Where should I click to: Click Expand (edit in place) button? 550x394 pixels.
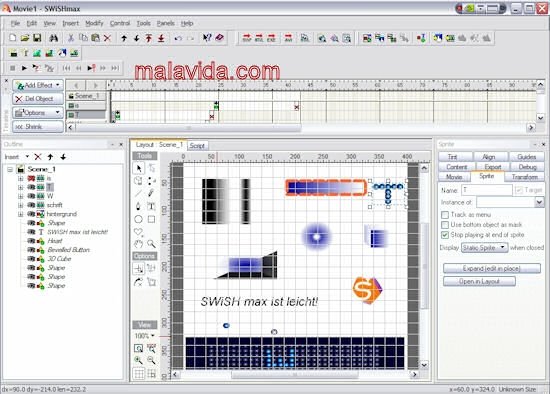[492, 268]
